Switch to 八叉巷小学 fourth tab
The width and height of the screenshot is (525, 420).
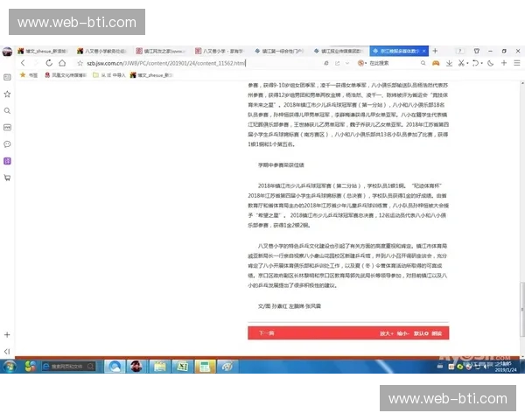220,51
